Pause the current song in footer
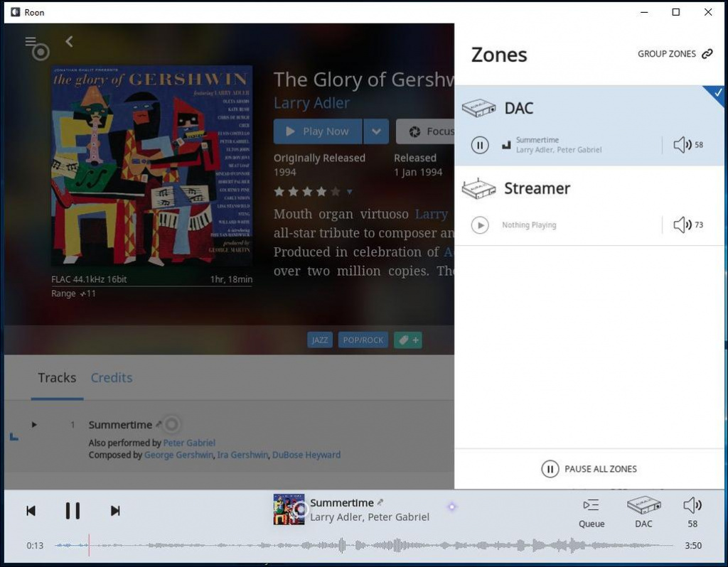 [x=73, y=511]
